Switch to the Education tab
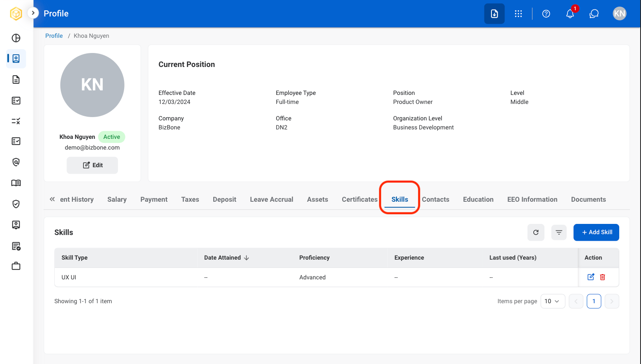Screen dimensions: 641x364 point(478,199)
